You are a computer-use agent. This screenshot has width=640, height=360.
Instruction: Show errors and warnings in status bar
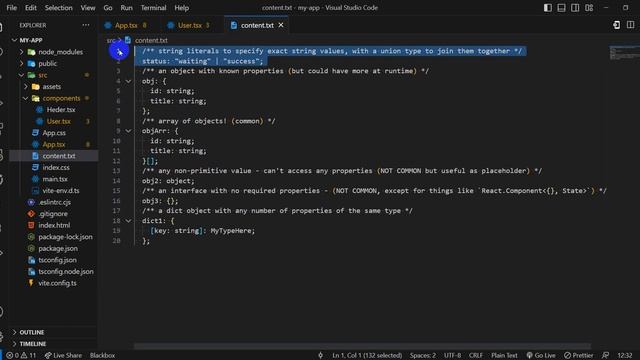tap(21, 355)
